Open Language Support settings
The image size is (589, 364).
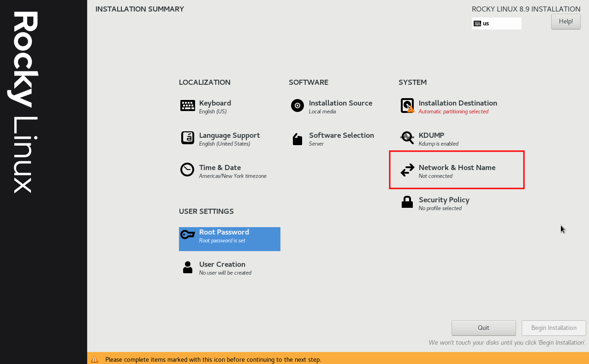pyautogui.click(x=230, y=135)
